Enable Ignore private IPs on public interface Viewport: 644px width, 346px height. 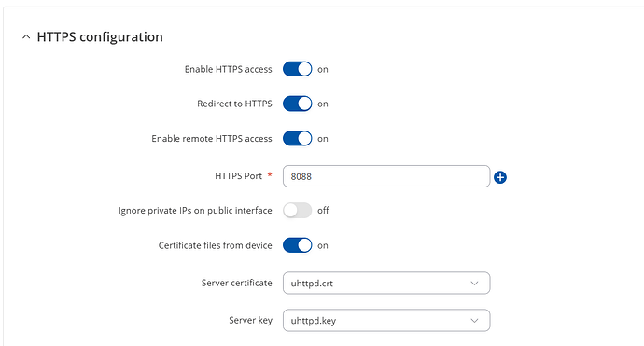[297, 211]
